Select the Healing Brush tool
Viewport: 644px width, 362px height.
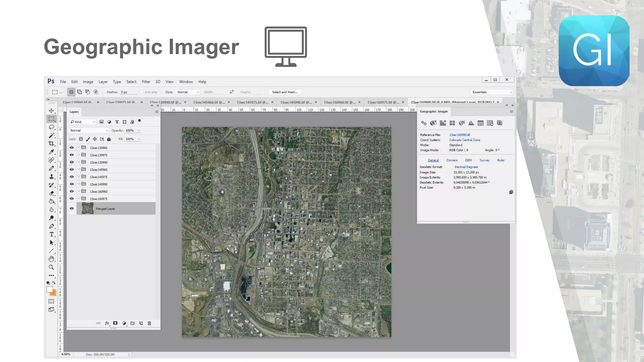click(x=51, y=160)
